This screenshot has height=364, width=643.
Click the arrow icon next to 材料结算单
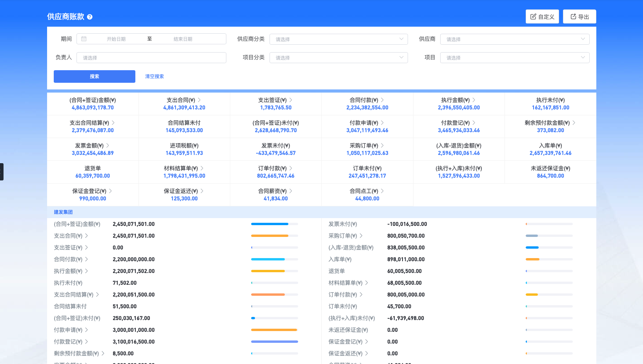point(202,168)
